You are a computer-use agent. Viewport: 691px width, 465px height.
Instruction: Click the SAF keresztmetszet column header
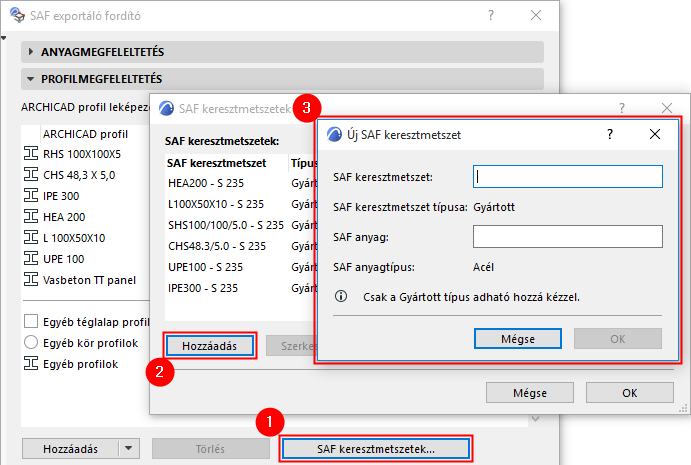click(x=227, y=163)
